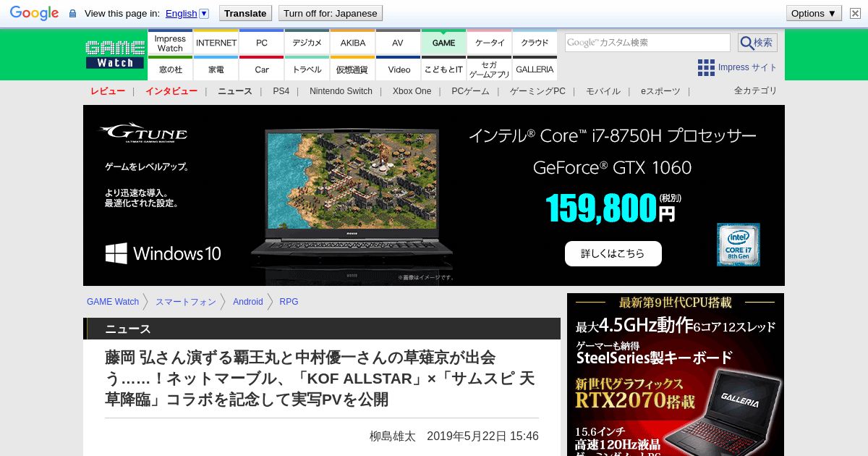This screenshot has height=456, width=868.
Task: Open the Impress Watch tab
Action: tap(170, 42)
